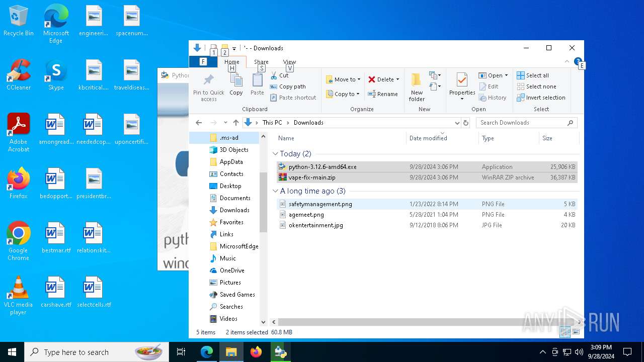This screenshot has width=644, height=362.
Task: Select agemeet.png file
Action: pos(427,215)
